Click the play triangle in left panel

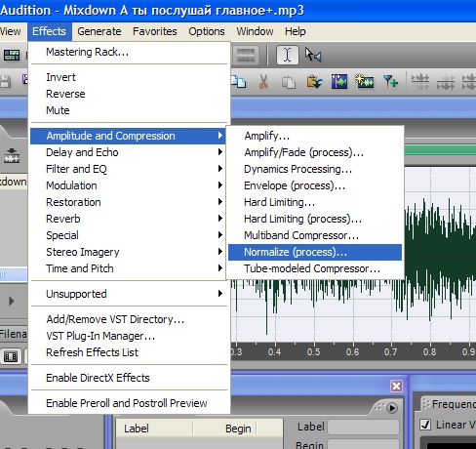11,302
